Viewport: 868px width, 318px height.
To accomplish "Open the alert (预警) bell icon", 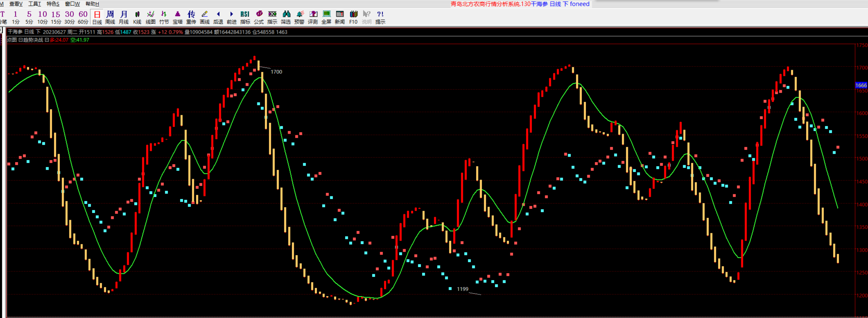I will click(299, 17).
